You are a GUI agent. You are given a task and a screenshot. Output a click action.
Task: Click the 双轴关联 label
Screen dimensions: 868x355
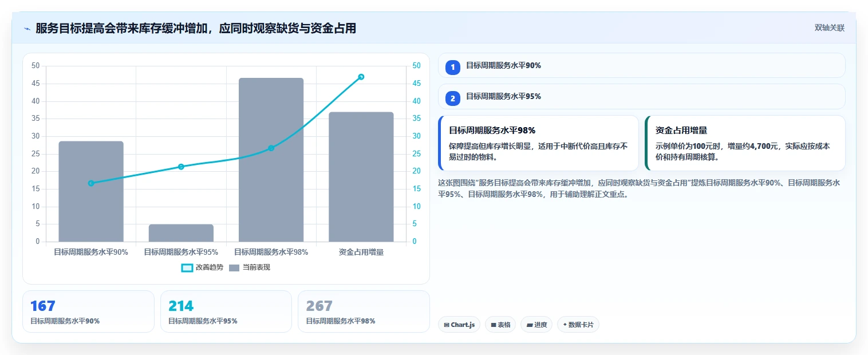pyautogui.click(x=830, y=28)
